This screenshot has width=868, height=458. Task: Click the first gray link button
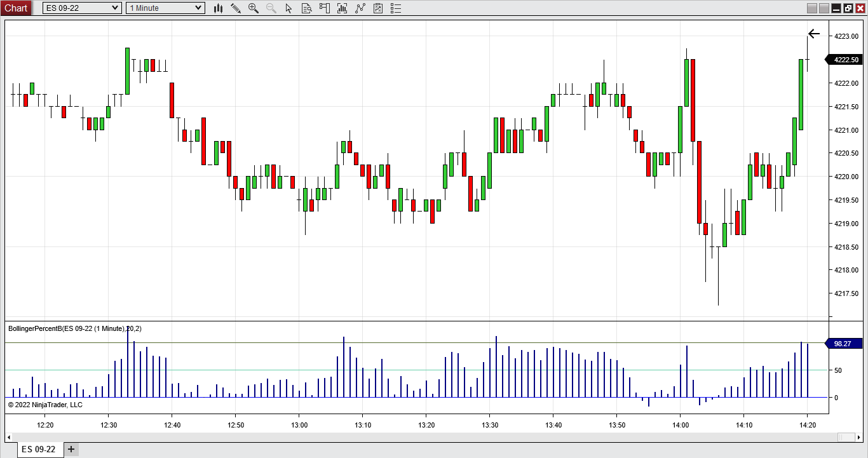point(811,8)
